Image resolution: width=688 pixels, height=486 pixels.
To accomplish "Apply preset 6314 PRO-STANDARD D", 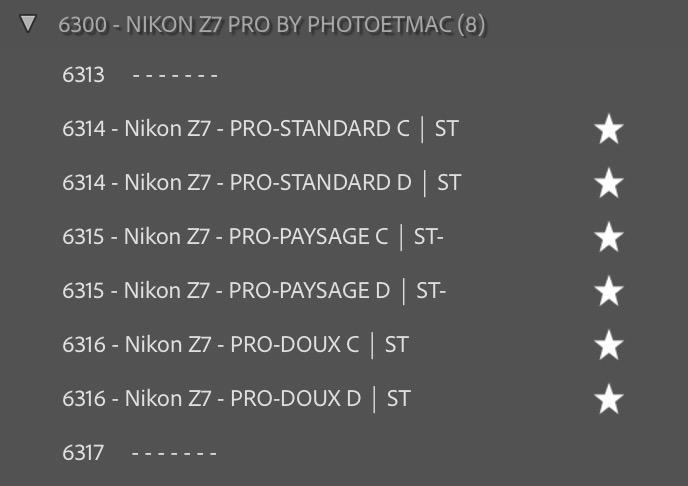I will tap(261, 183).
